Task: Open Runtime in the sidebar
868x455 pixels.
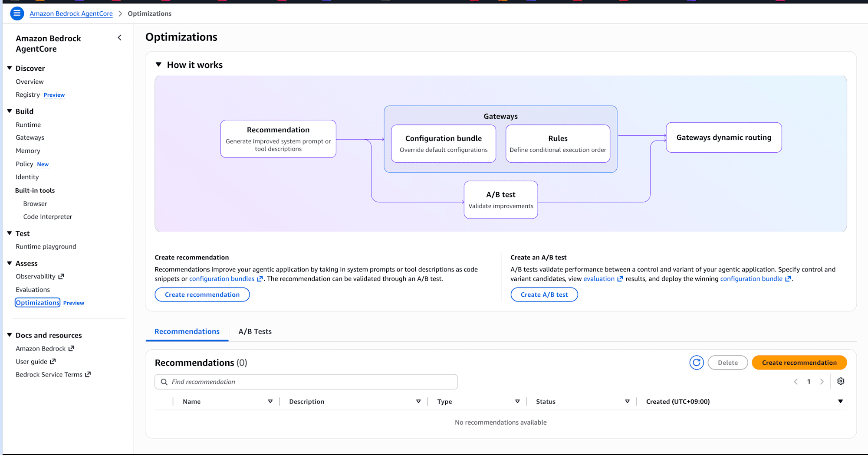Action: click(28, 124)
